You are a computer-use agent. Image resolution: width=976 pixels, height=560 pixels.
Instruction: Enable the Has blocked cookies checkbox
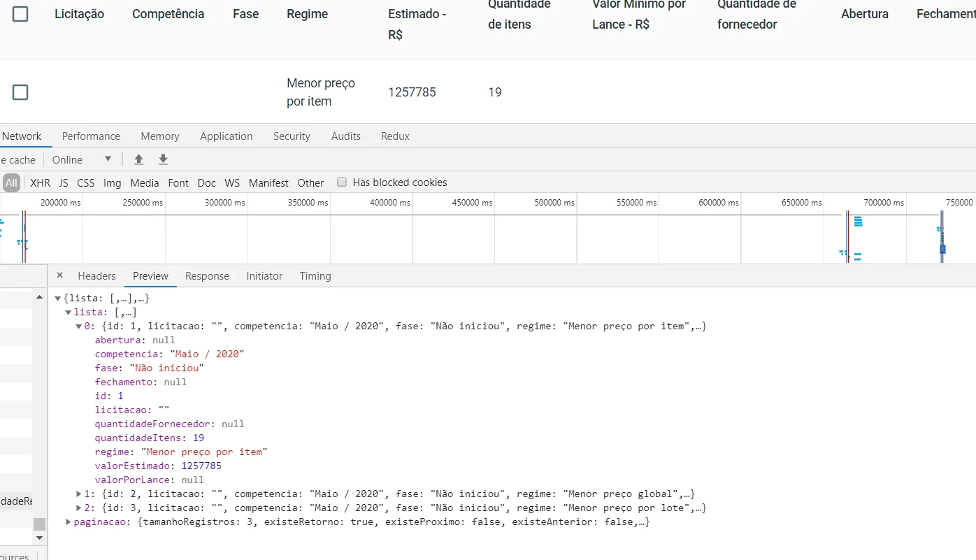tap(342, 182)
